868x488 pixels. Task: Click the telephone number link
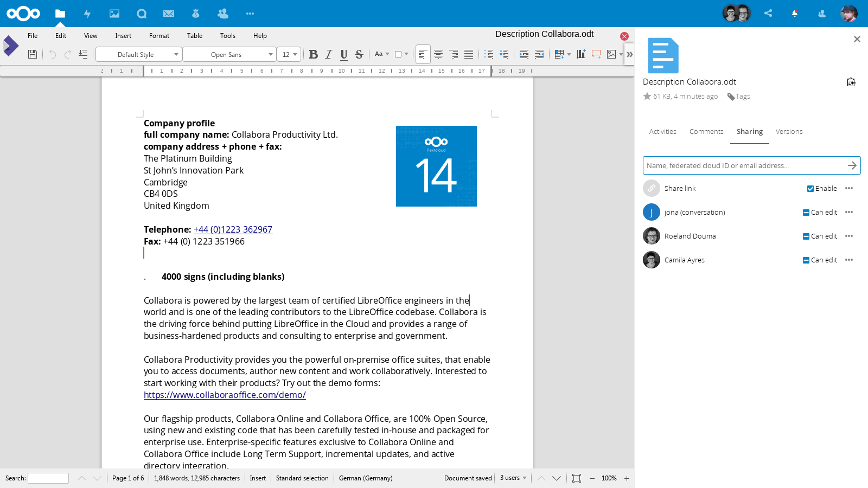(x=233, y=229)
